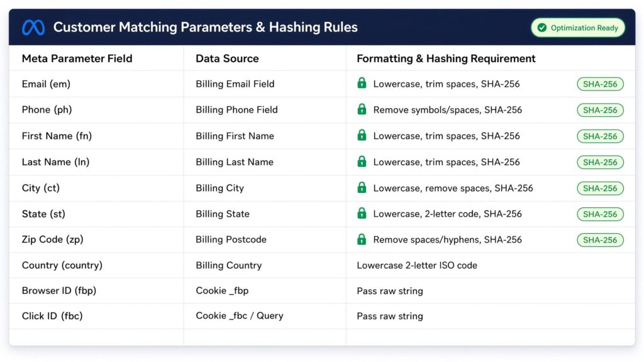644x362 pixels.
Task: Click the lock icon in the First Name row
Action: point(362,135)
